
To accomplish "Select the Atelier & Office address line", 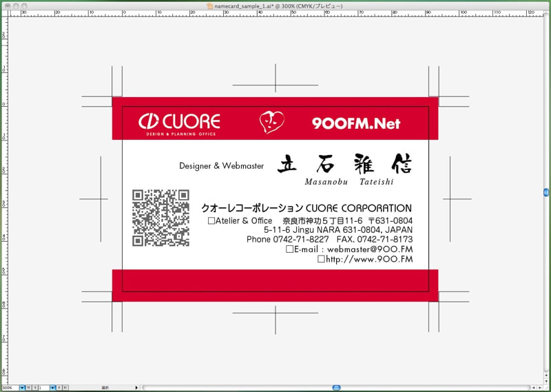I will pyautogui.click(x=311, y=220).
